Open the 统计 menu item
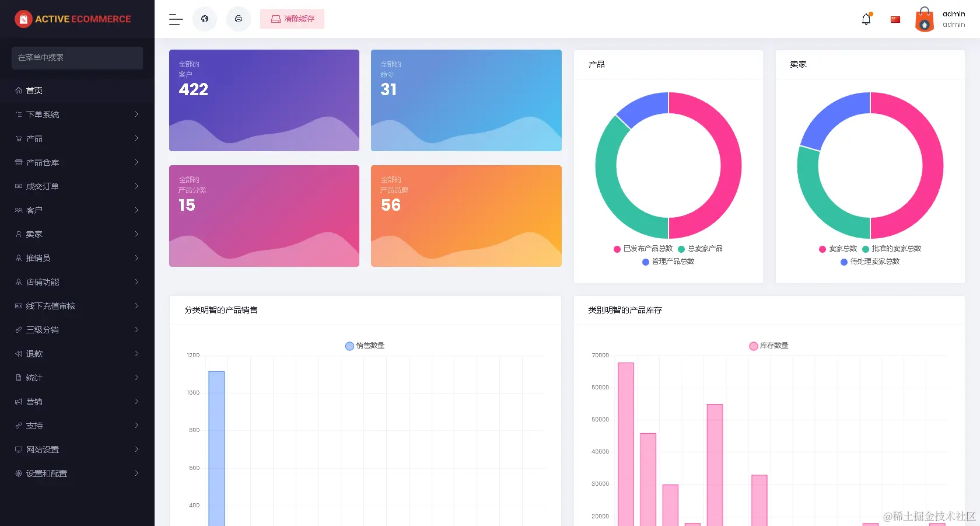 (77, 378)
